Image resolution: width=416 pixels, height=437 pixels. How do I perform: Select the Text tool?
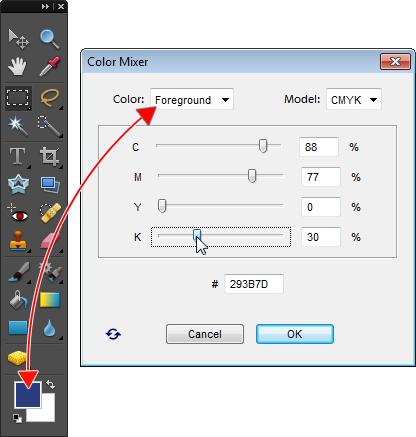(x=17, y=156)
